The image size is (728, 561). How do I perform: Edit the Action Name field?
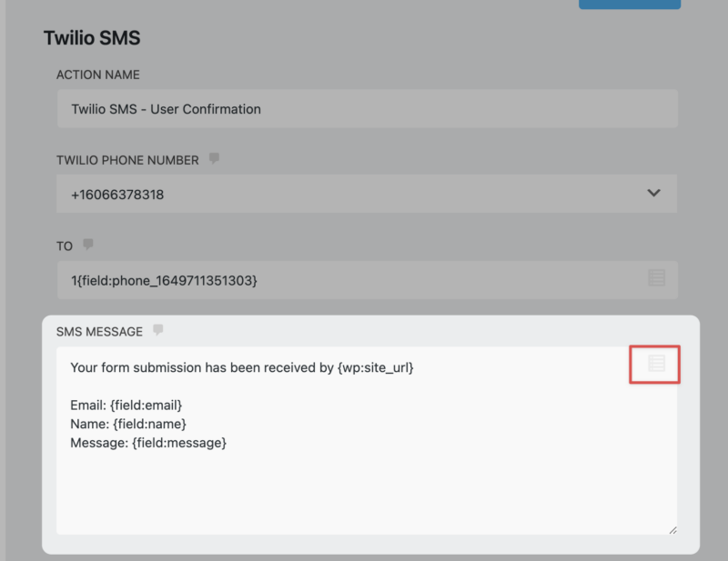click(364, 108)
